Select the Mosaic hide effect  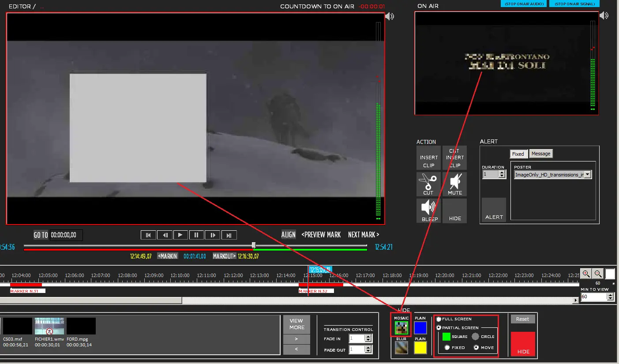pyautogui.click(x=401, y=327)
